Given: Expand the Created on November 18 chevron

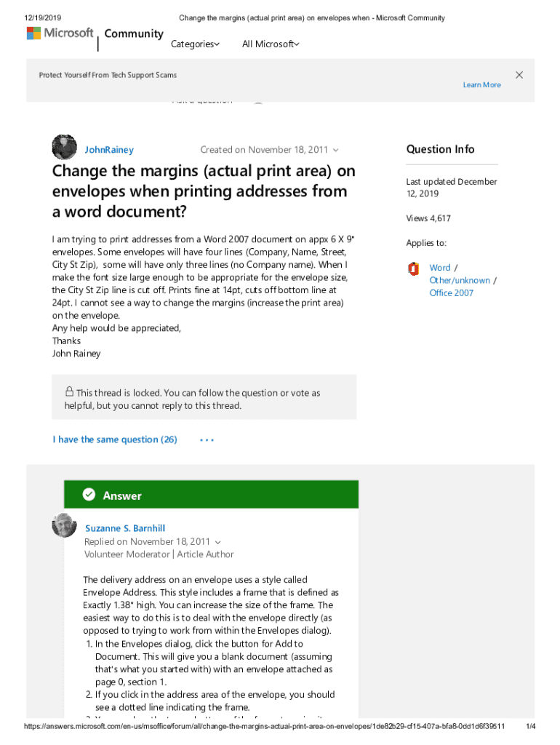Looking at the screenshot, I should coord(335,151).
